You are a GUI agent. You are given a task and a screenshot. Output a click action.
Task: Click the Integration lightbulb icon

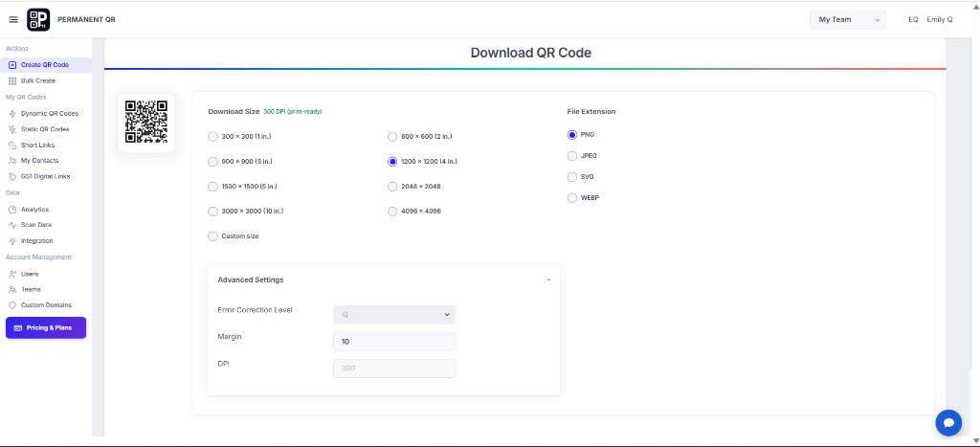12,240
